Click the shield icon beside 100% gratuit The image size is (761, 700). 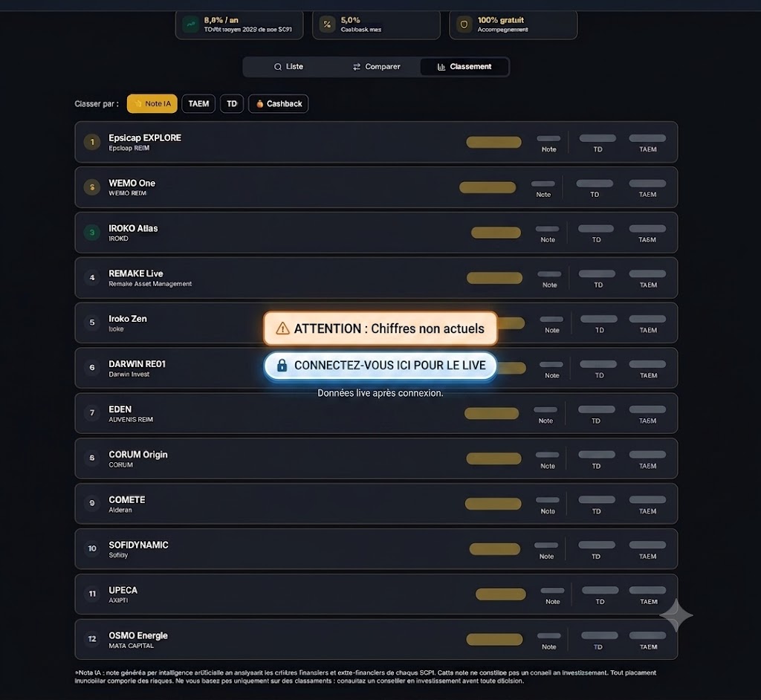pos(464,25)
